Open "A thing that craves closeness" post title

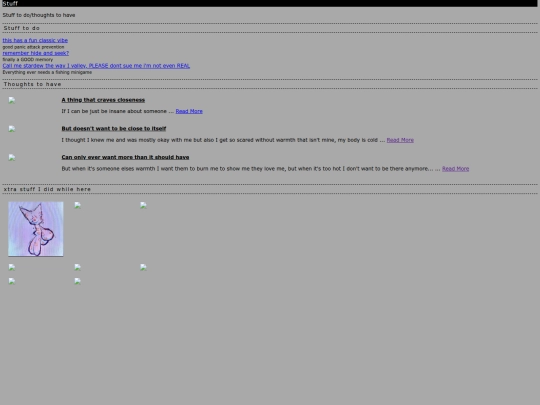tap(103, 100)
